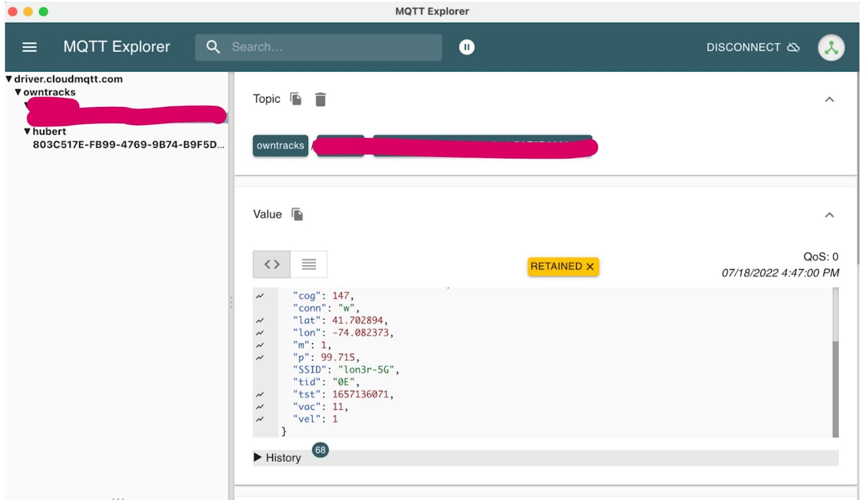Screen dimensions: 868x500
Task: Switch to formatted code view
Action: point(272,264)
